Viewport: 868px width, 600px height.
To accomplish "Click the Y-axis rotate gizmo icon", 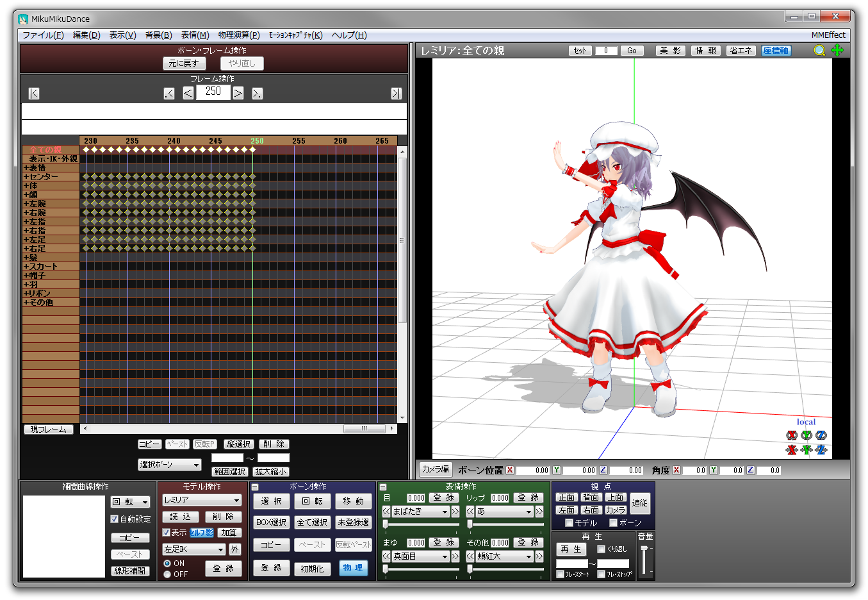I will (807, 435).
